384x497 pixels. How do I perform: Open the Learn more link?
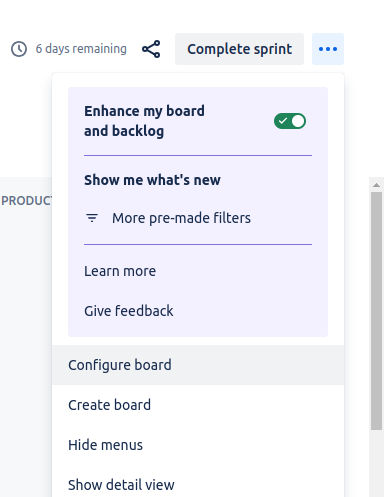[x=120, y=271]
